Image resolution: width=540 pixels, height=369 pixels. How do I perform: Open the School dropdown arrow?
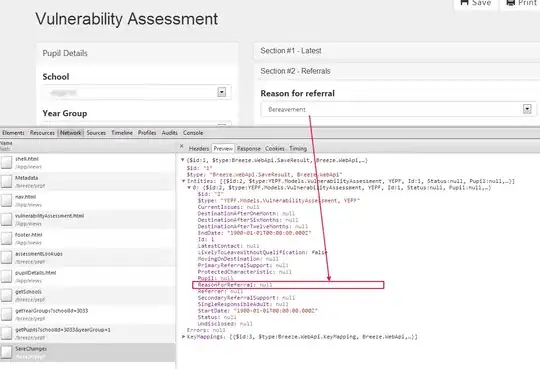(222, 92)
